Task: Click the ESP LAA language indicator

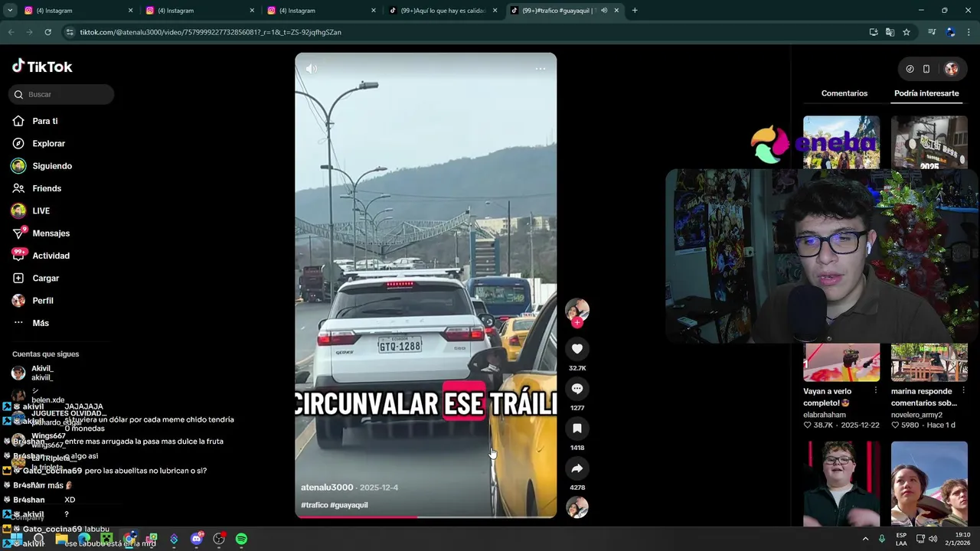Action: coord(901,539)
